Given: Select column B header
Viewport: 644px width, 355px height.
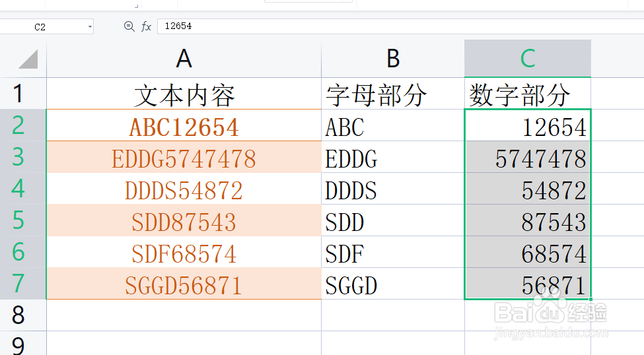Looking at the screenshot, I should (x=393, y=59).
